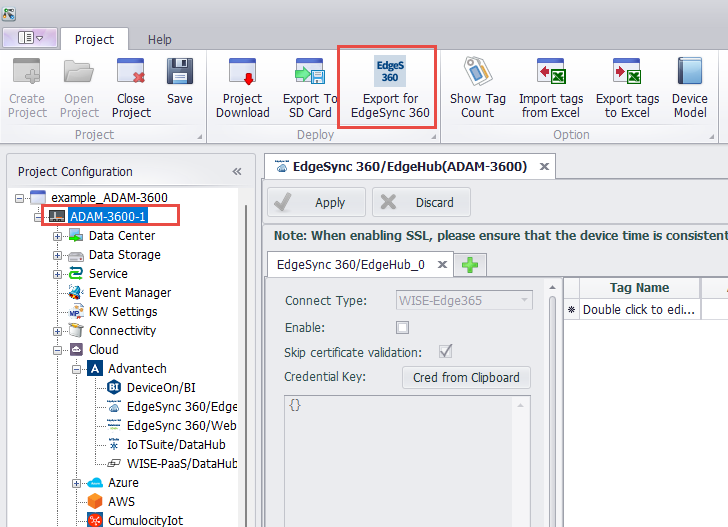Image resolution: width=728 pixels, height=527 pixels.
Task: Open the Show Tag Count tool
Action: (x=477, y=72)
